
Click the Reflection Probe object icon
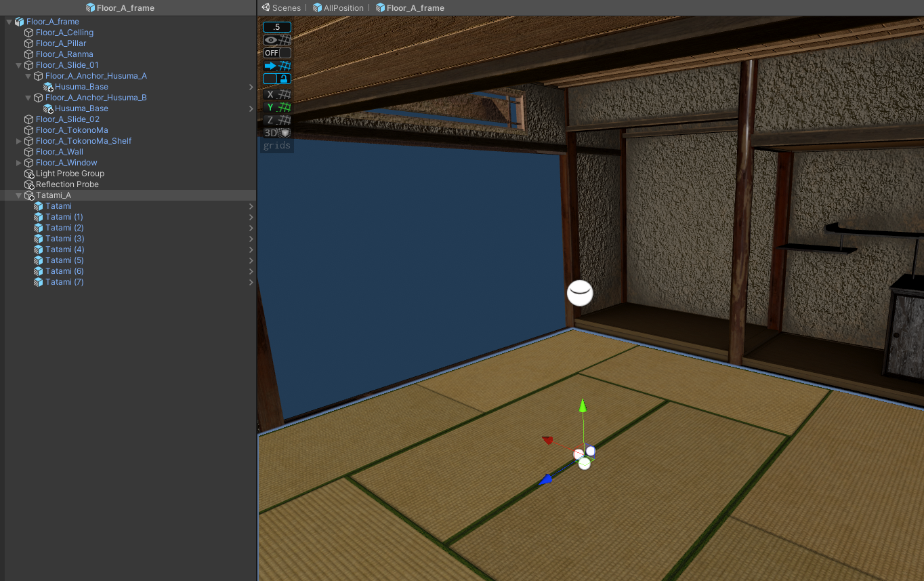click(29, 184)
